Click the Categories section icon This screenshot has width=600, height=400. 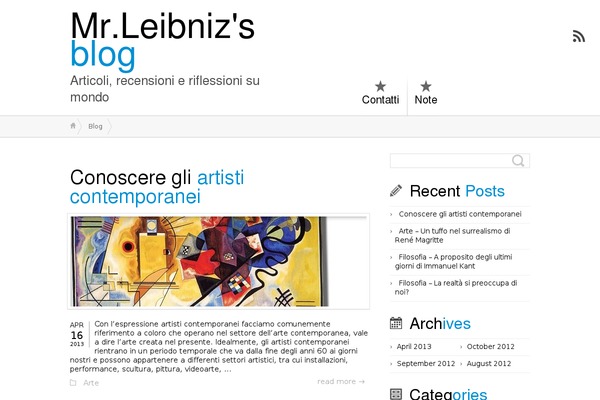396,394
